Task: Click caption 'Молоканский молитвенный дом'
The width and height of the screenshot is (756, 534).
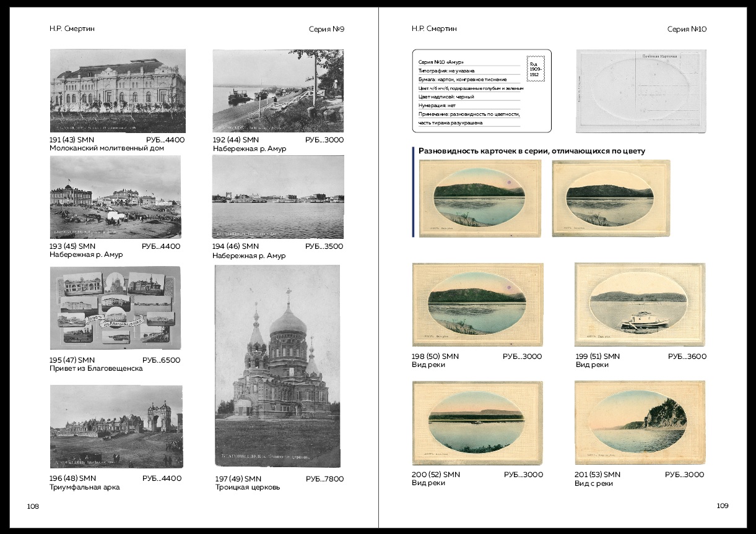Action: pos(107,149)
